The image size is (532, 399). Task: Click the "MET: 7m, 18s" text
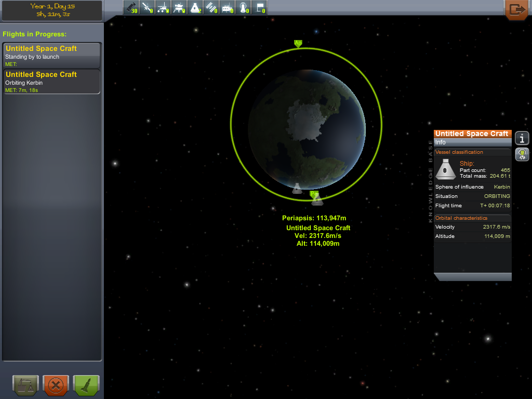coord(21,90)
